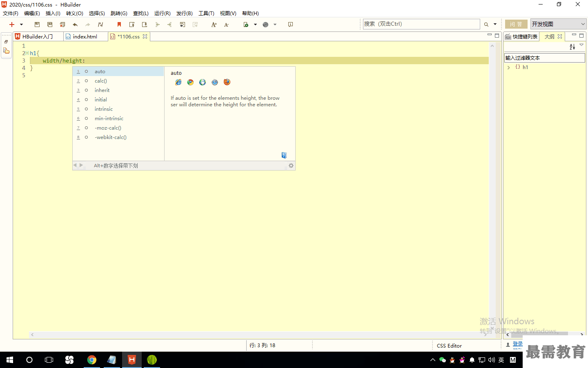Select inherit in the autocomplete list
Image resolution: width=588 pixels, height=368 pixels.
point(118,90)
